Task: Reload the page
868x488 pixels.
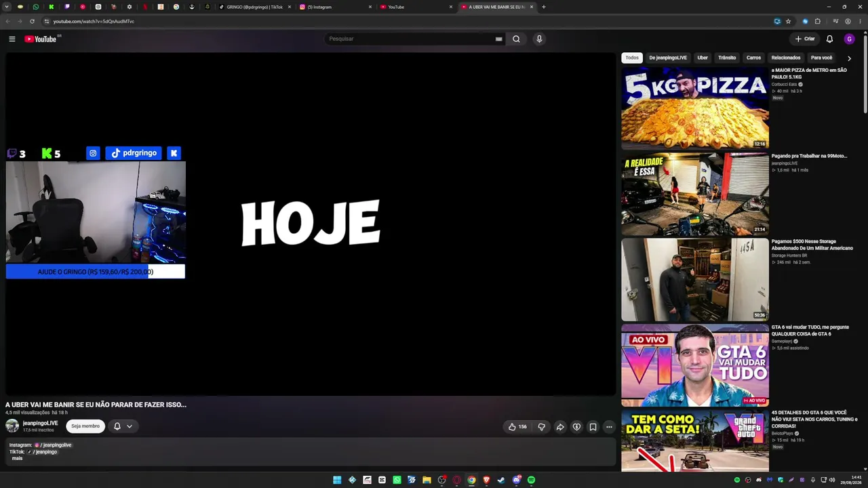Action: 32,21
